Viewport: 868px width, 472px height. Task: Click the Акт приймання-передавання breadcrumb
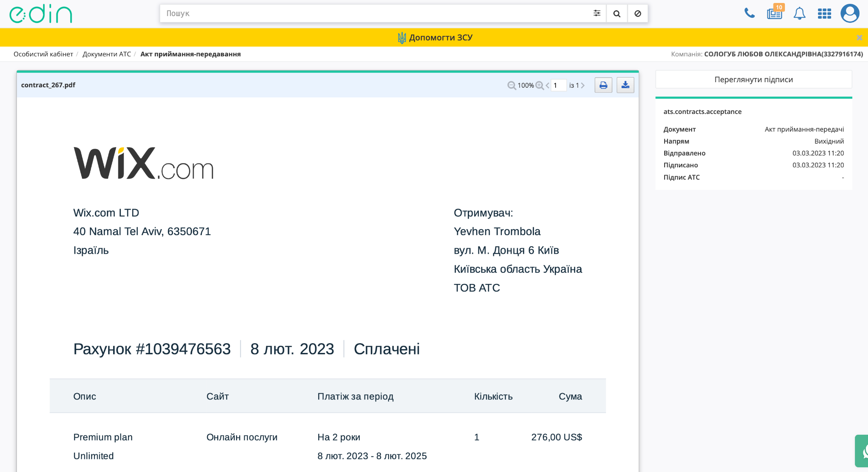[190, 54]
